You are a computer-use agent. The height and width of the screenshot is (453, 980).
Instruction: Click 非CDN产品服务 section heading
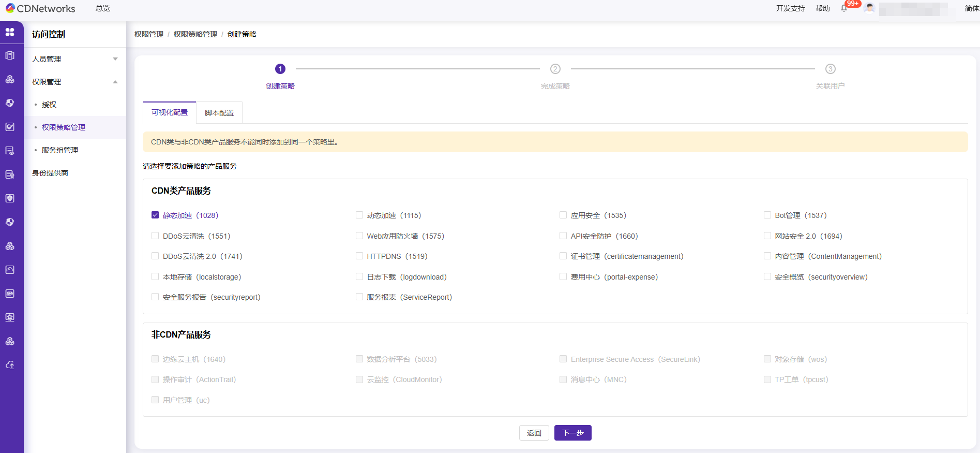[x=181, y=334]
